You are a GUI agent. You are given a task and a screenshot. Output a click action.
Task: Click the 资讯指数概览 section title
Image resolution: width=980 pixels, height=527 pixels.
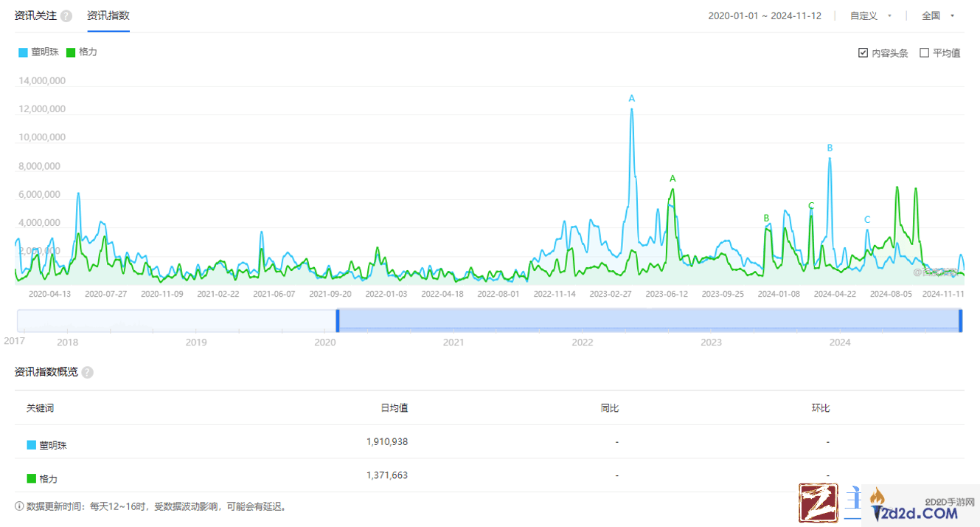[x=46, y=372]
